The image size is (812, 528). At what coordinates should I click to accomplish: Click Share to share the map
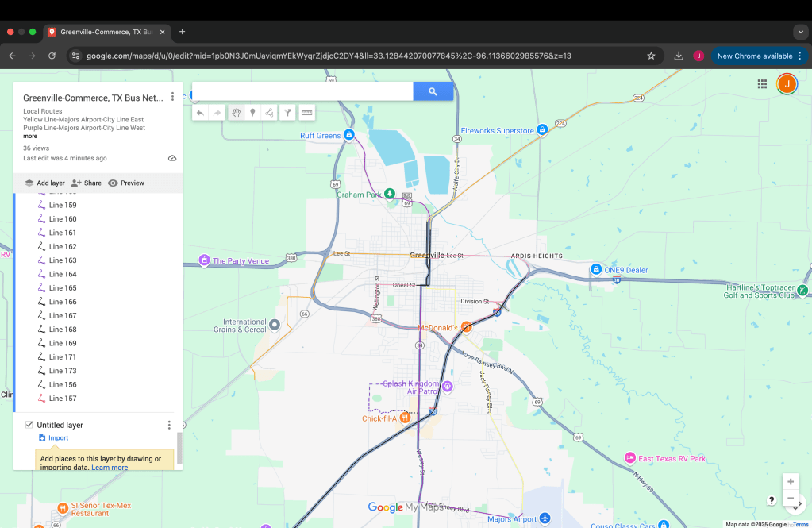[x=87, y=183]
